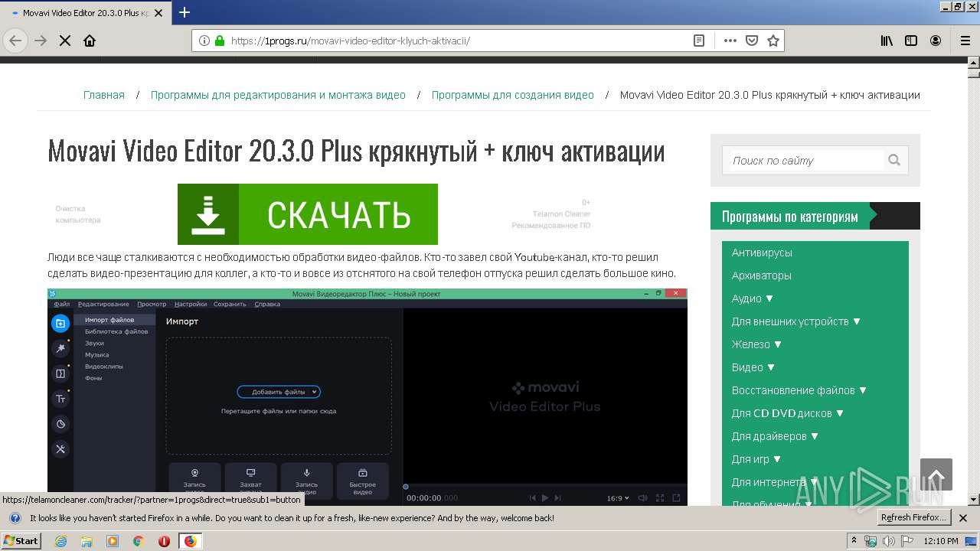This screenshot has width=980, height=551.
Task: Open a new tab with plus button
Action: click(x=185, y=12)
